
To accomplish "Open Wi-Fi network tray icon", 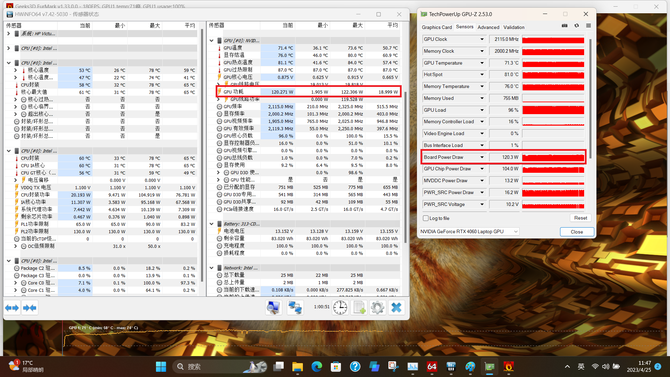I will click(595, 367).
